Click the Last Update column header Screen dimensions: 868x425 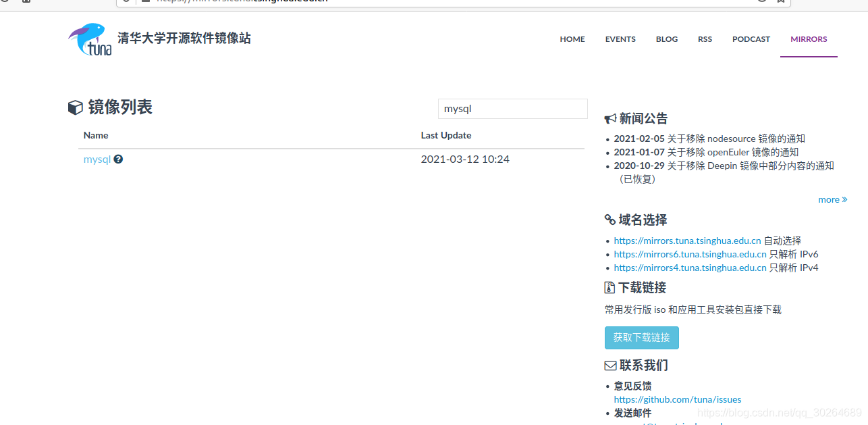[446, 135]
